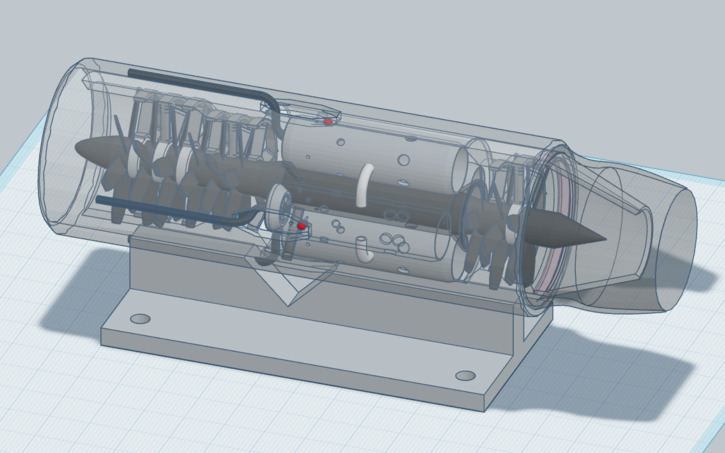Click the left mounting hole on base plate
Screen dimensions: 725x453
point(140,318)
